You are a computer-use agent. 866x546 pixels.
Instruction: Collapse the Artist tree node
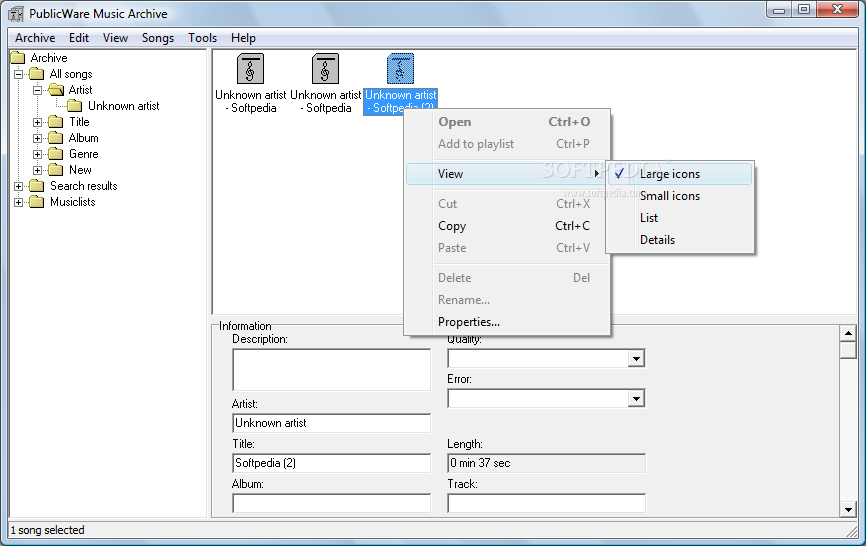pyautogui.click(x=38, y=90)
